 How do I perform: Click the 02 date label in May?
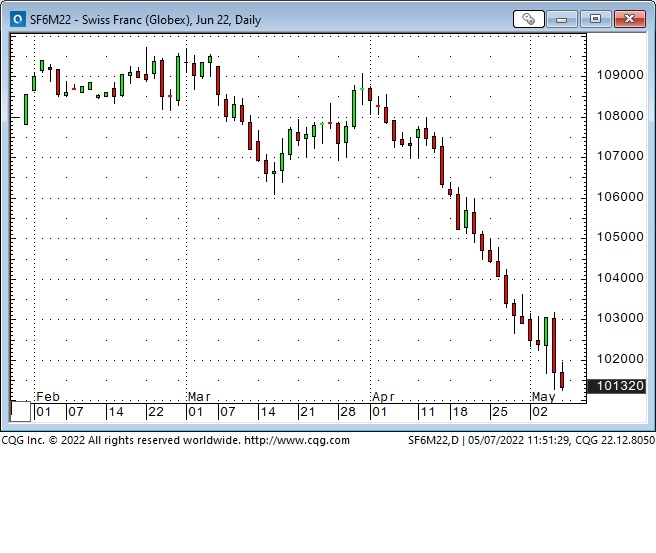(x=540, y=412)
